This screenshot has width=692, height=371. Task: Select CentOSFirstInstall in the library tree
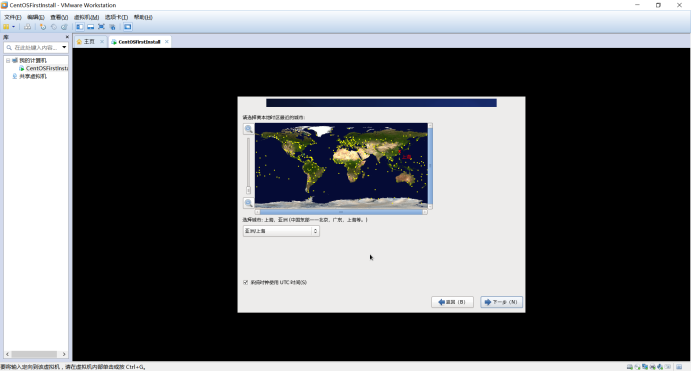pos(47,68)
